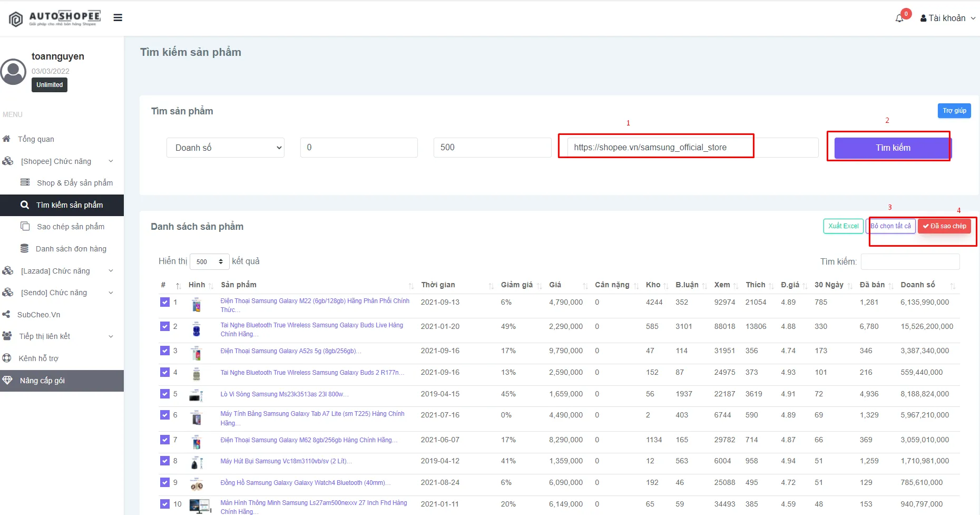The image size is (980, 515).
Task: Collapse the [Shopee] Chức năng chevron
Action: [111, 161]
